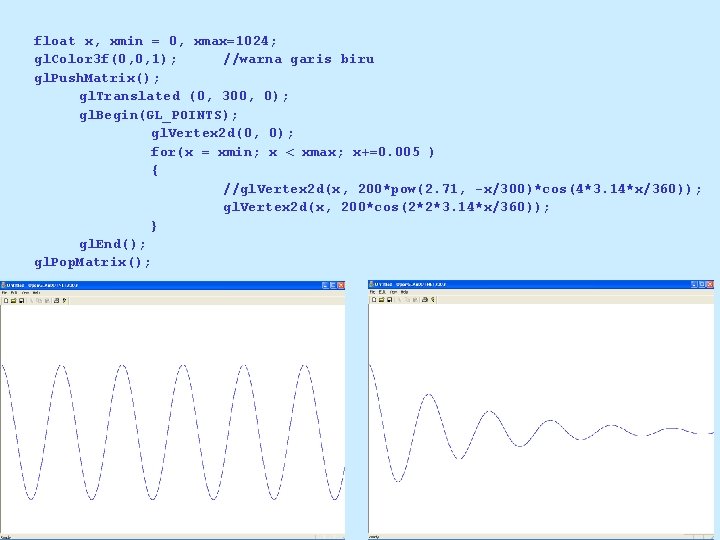Click code line 'glEnd();'

pyautogui.click(x=112, y=244)
